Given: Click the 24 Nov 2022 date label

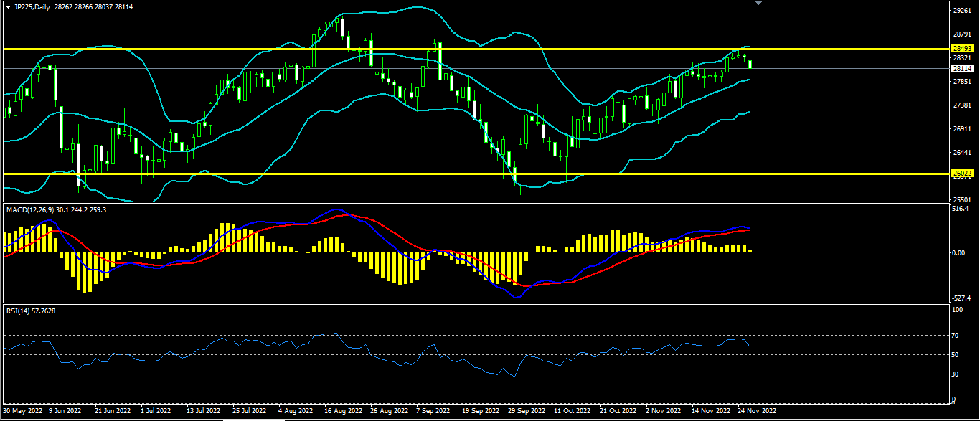Looking at the screenshot, I should (x=757, y=411).
